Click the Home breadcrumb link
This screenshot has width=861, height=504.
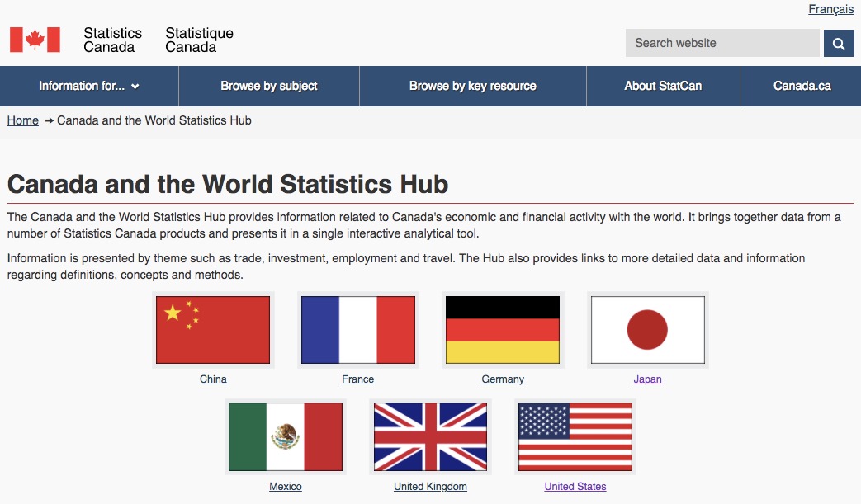[x=23, y=120]
